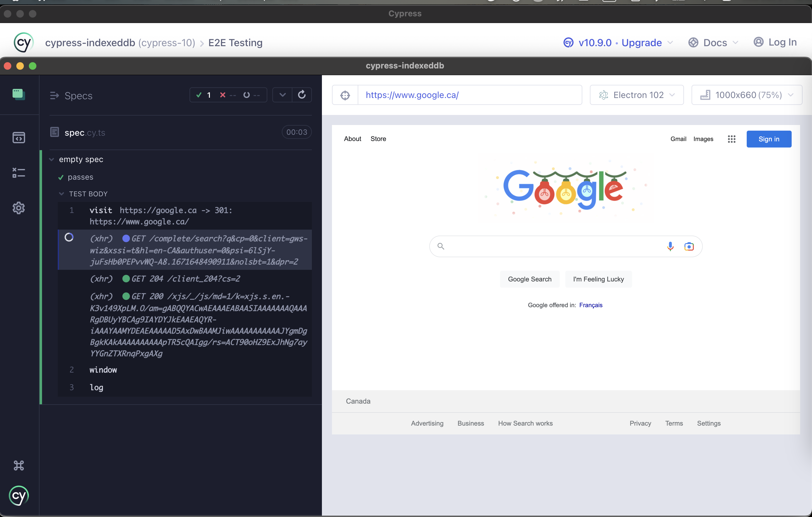Open the Google apps grid icon
Image resolution: width=812 pixels, height=517 pixels.
point(731,139)
